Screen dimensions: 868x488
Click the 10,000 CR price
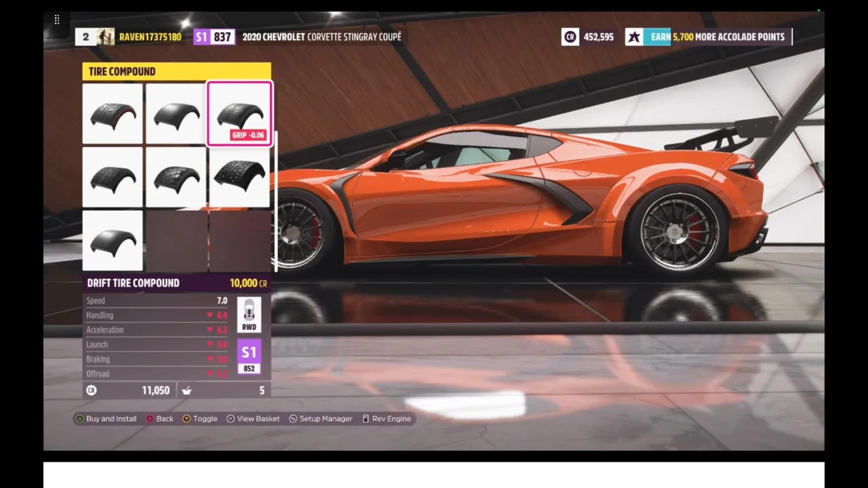pyautogui.click(x=248, y=283)
